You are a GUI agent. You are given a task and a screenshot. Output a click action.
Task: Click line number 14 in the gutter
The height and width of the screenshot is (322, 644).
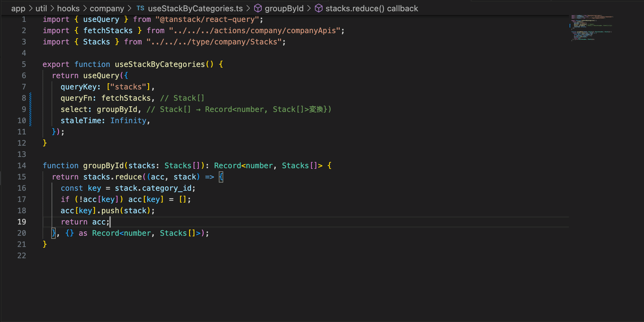21,165
